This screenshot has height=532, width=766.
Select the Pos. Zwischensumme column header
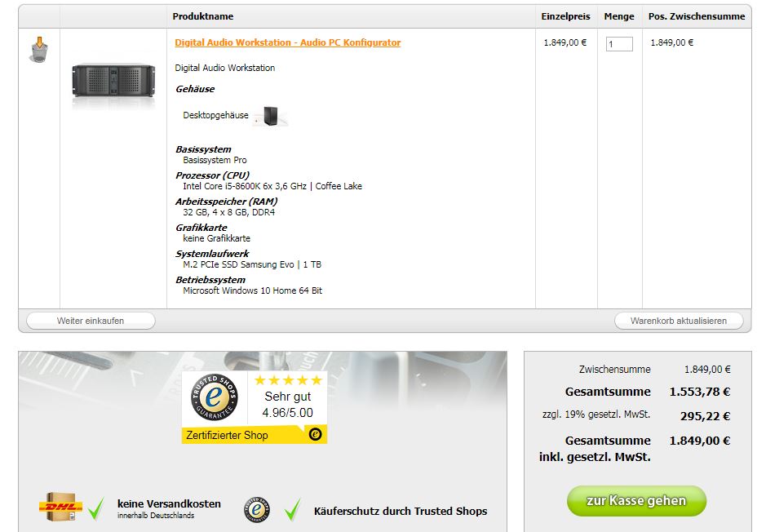pyautogui.click(x=697, y=16)
